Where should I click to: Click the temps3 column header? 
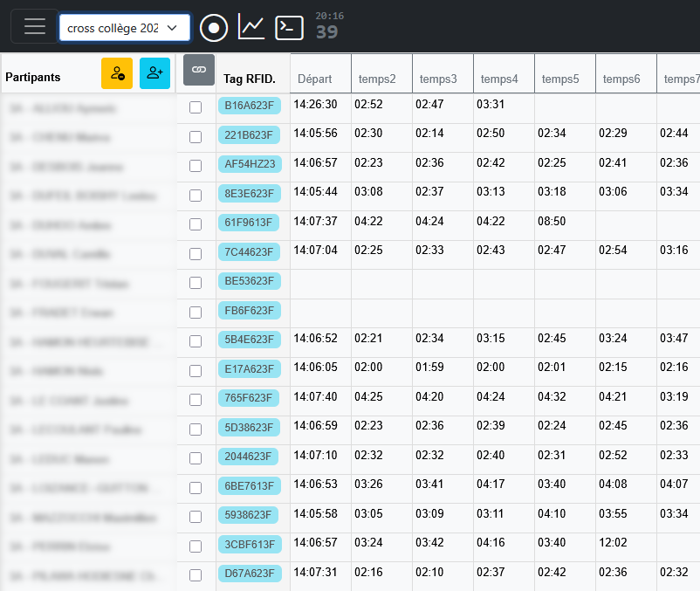[443, 73]
